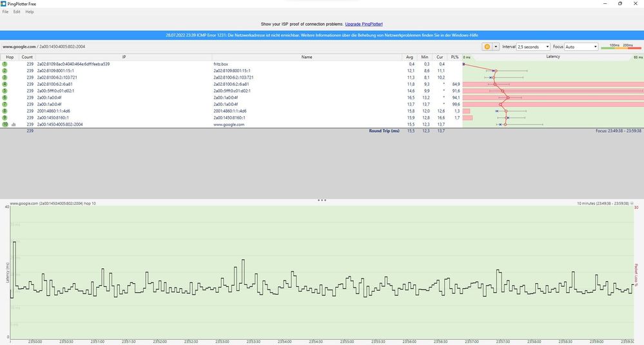Click the timeline graph title for hop 10
Image resolution: width=644 pixels, height=345 pixels.
[53, 203]
